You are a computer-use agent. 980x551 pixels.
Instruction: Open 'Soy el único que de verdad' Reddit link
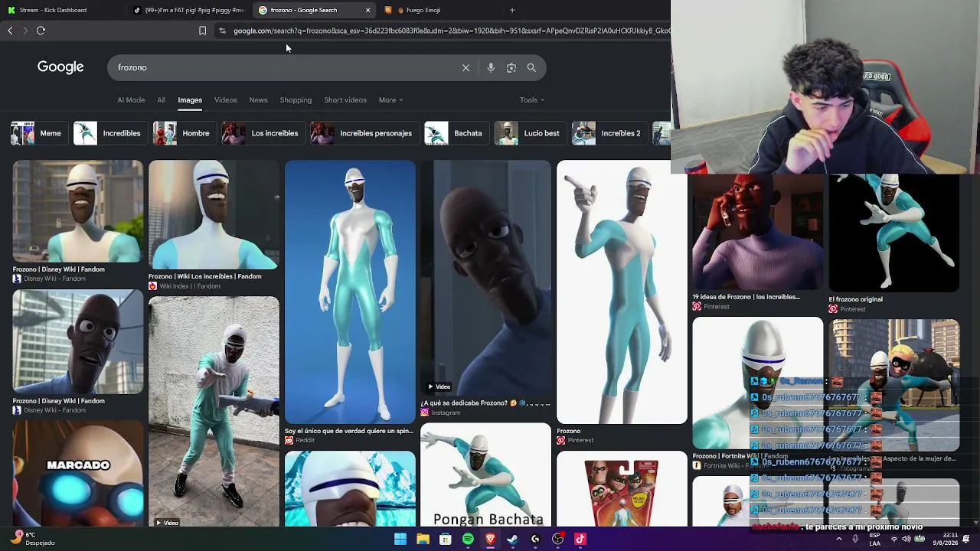click(349, 431)
